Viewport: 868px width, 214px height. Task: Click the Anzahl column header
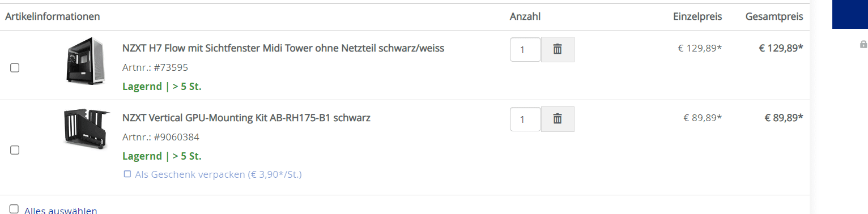[525, 16]
